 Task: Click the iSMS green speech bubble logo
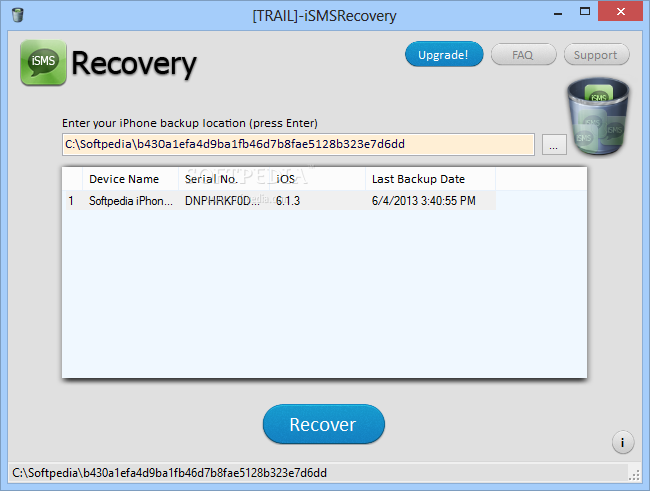[43, 63]
